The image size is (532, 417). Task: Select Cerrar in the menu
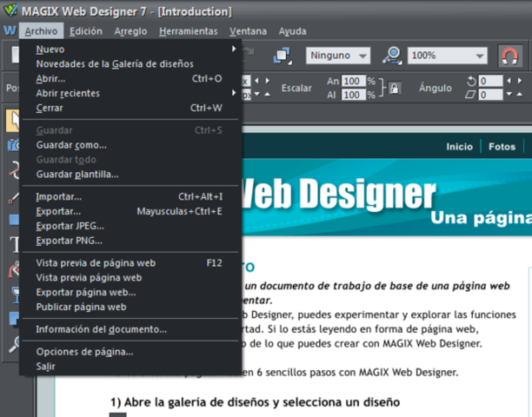[x=130, y=108]
